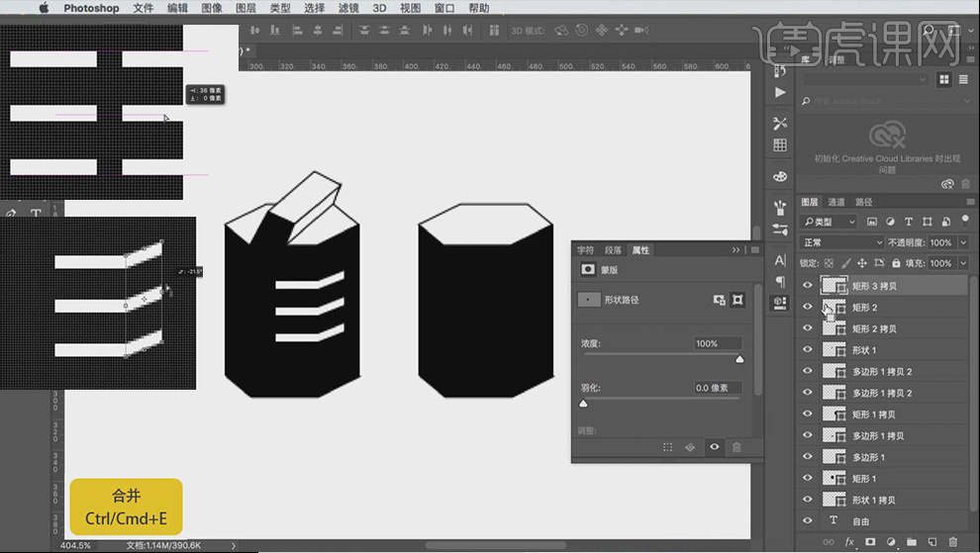980x553 pixels.
Task: Toggle visibility of 形状 1 layer
Action: [x=808, y=350]
